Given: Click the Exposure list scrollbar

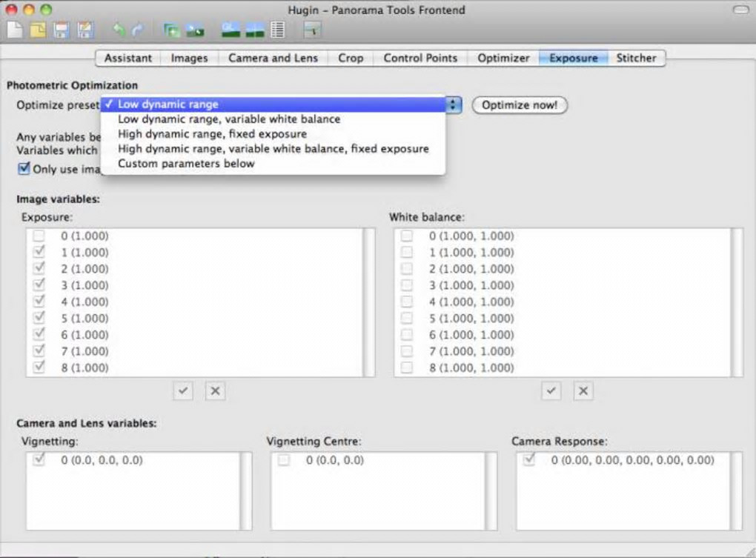Looking at the screenshot, I should 369,302.
